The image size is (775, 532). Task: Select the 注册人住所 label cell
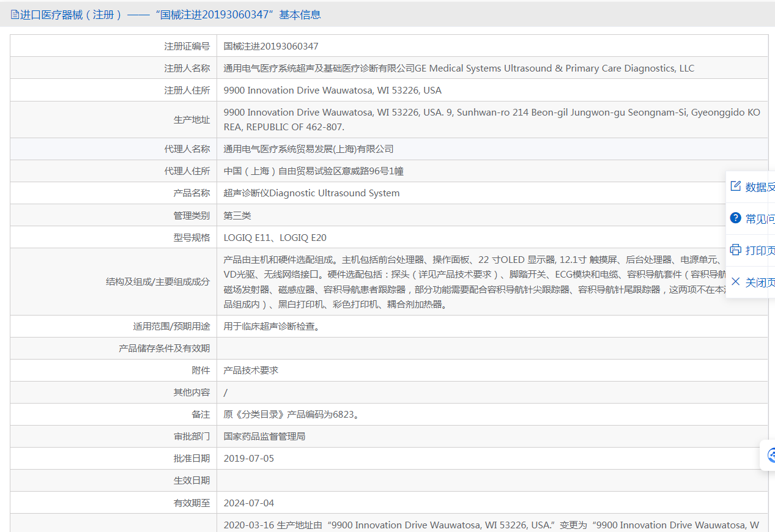pos(114,90)
